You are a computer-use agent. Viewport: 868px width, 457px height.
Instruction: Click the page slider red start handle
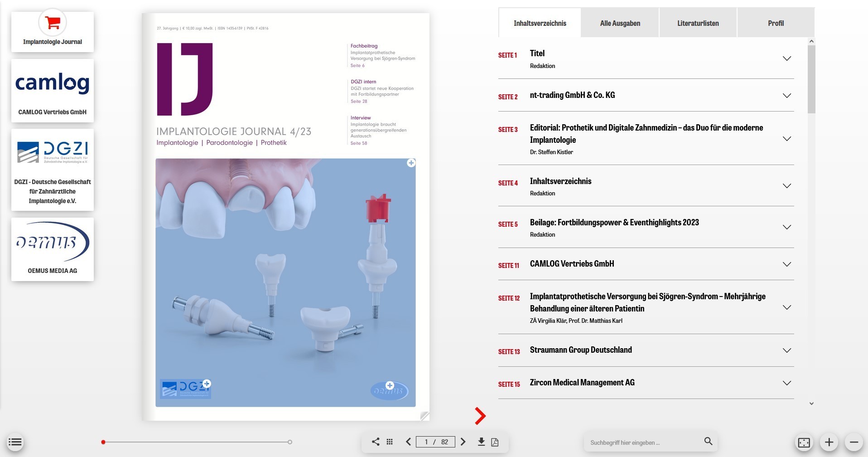(103, 442)
